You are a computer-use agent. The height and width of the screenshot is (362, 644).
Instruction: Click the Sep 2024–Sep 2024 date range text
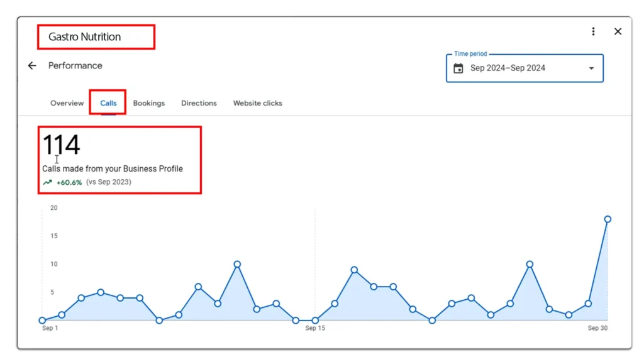508,69
